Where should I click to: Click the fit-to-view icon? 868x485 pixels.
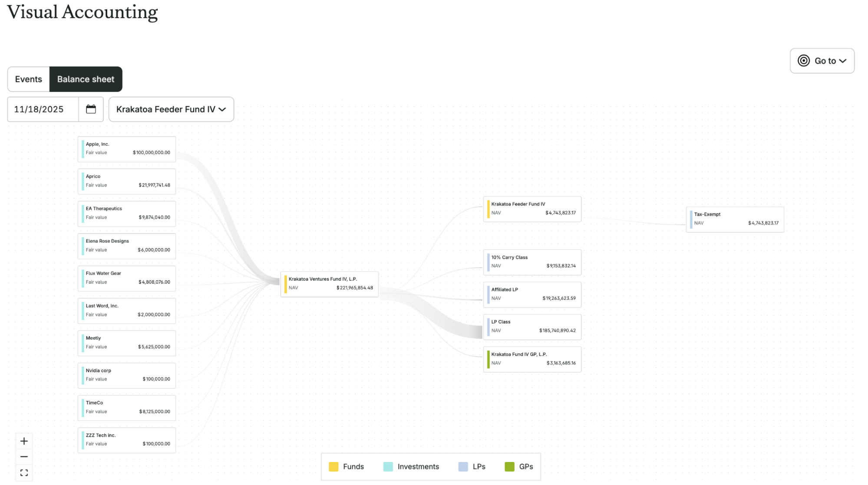click(x=24, y=472)
